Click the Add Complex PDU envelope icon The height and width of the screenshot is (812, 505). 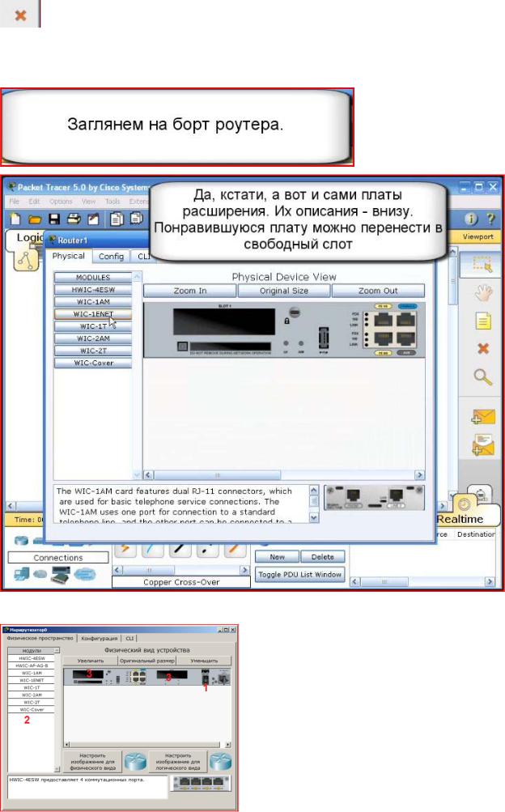483,445
